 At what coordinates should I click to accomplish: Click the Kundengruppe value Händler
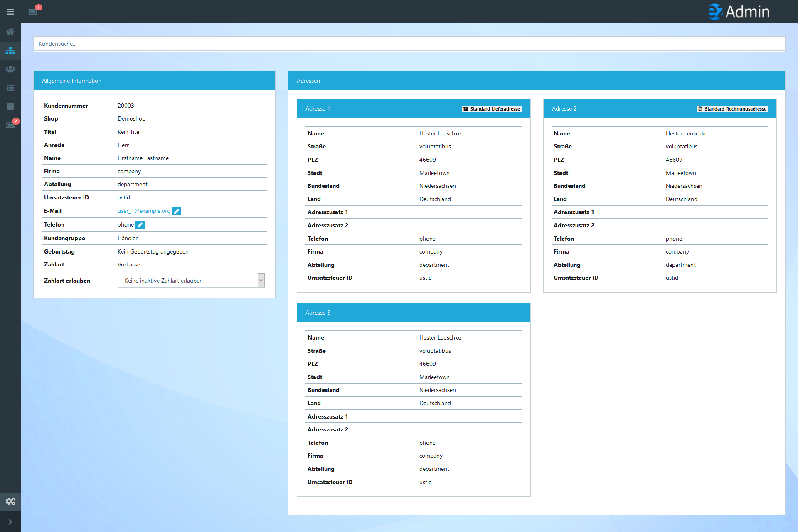tap(128, 238)
